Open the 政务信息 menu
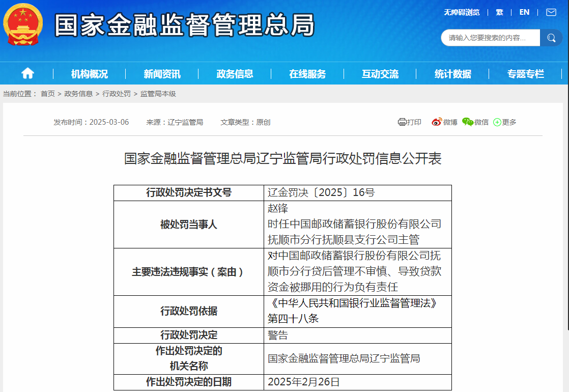The width and height of the screenshot is (569, 392). tap(235, 74)
